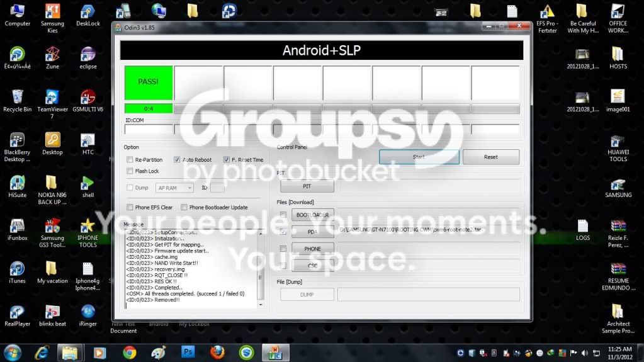Click the message log scrollbar down arrow
The height and width of the screenshot is (362, 644).
261,305
